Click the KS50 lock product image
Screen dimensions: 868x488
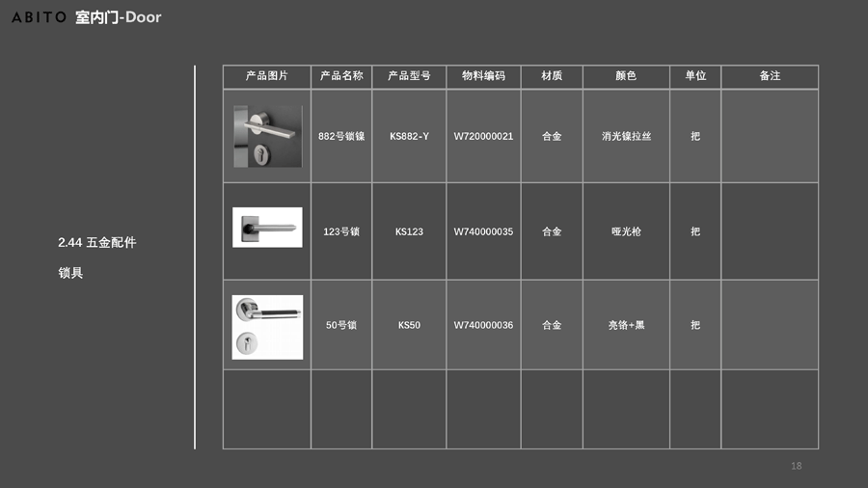[x=267, y=327]
